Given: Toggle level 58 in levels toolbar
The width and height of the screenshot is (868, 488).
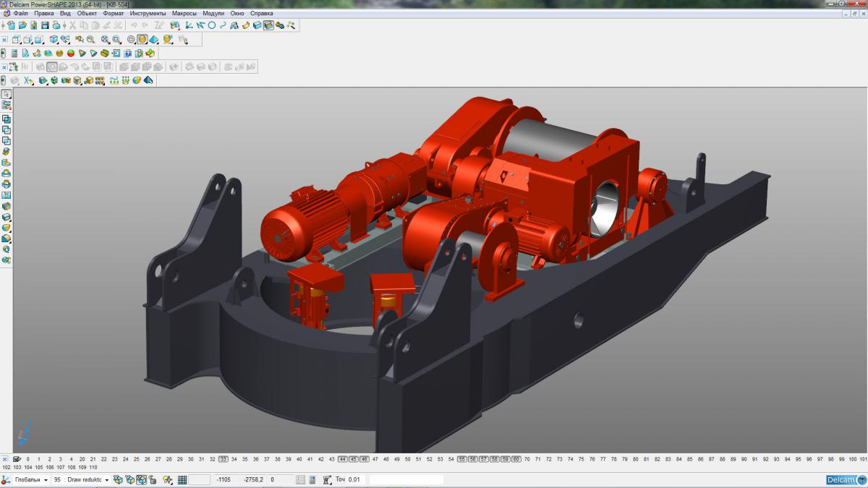Looking at the screenshot, I should point(494,459).
